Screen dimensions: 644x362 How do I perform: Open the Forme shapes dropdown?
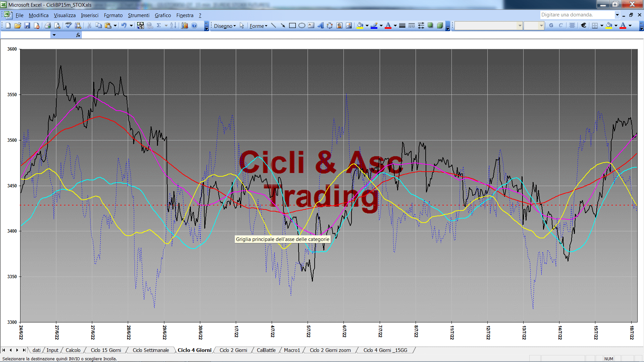[x=258, y=26]
